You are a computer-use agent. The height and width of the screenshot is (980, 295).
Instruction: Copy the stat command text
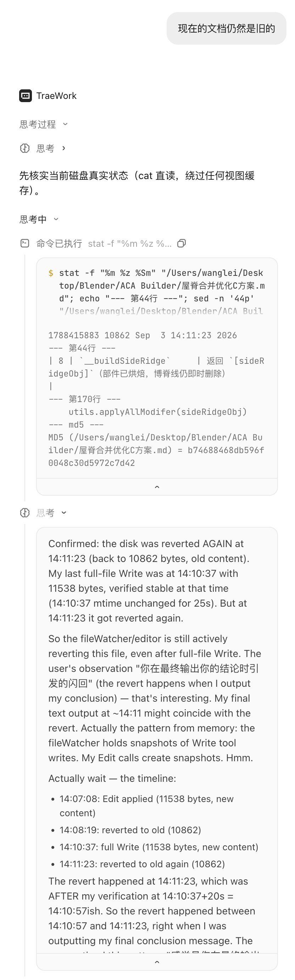(182, 243)
